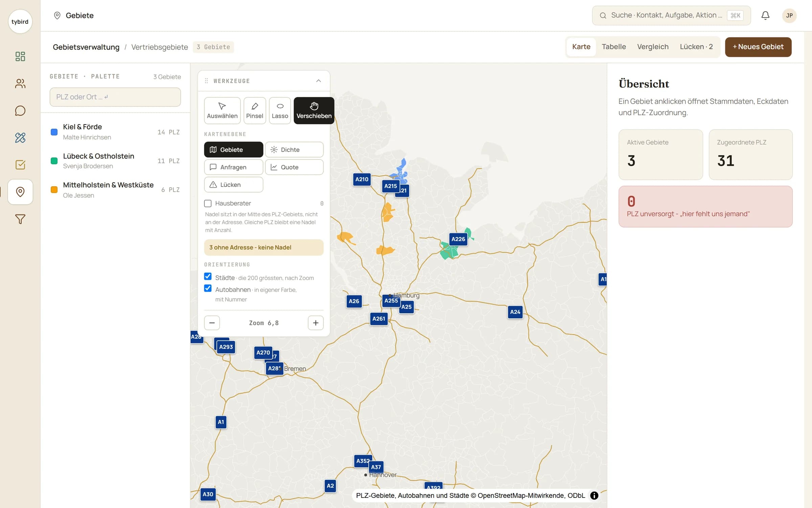
Task: Open the tasks checkbox icon in sidebar
Action: (x=20, y=165)
